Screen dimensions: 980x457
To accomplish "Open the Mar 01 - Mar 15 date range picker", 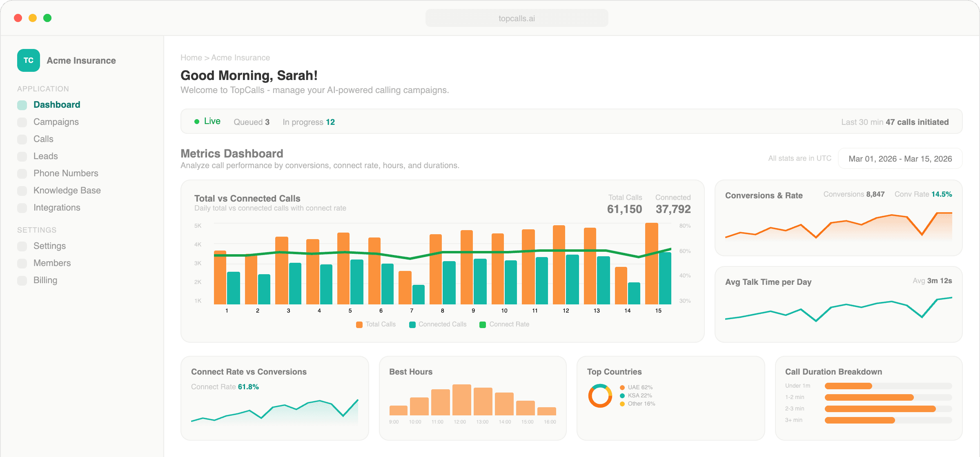I will 899,158.
